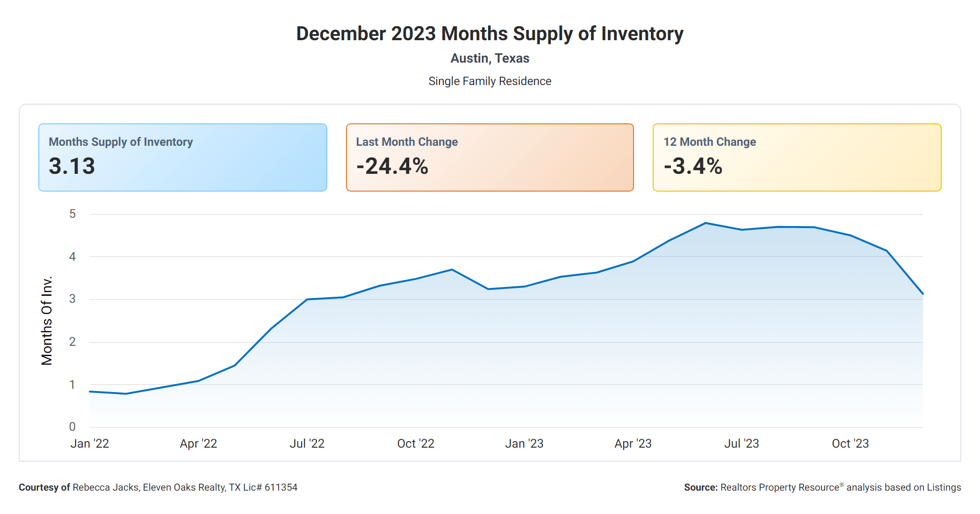Click the Oct '23 x-axis label
Image resolution: width=980 pixels, height=514 pixels.
pos(850,443)
